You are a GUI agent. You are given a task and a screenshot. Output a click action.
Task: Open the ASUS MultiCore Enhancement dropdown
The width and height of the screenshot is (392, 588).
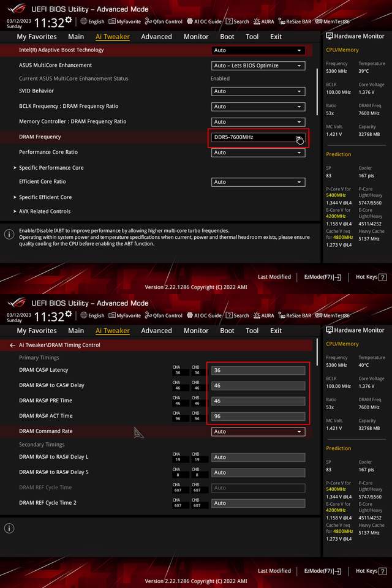(258, 66)
